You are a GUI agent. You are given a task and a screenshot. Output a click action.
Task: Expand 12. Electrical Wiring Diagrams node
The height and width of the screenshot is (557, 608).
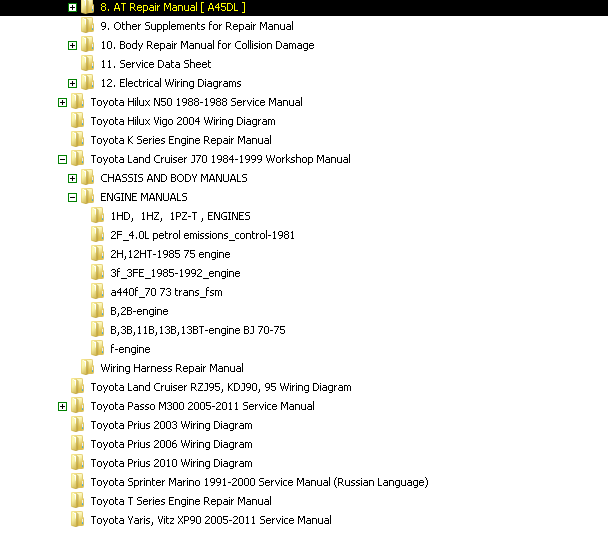72,83
